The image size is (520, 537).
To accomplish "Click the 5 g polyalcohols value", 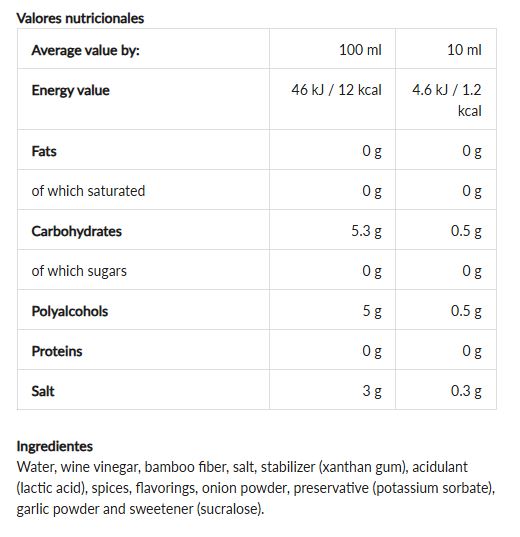I will 372,311.
